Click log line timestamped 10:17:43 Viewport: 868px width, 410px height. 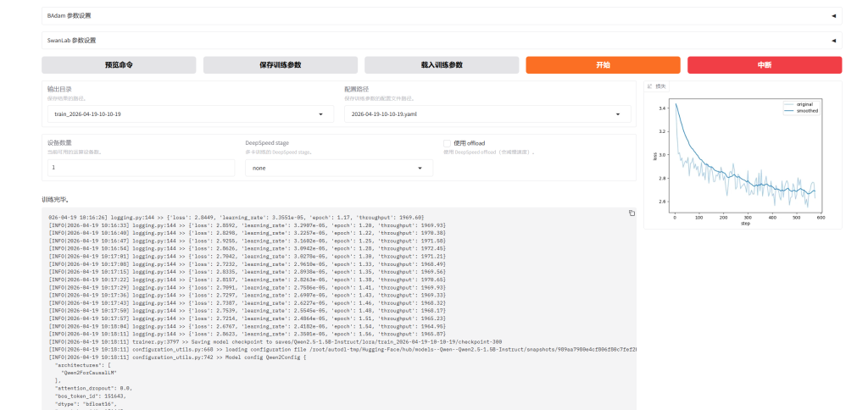[x=247, y=303]
